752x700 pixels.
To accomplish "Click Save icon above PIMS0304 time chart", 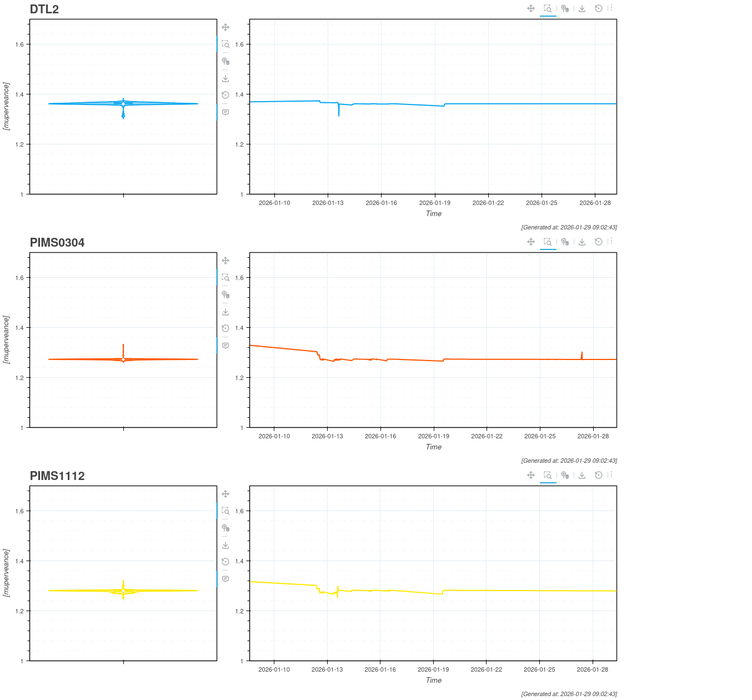I will (x=582, y=242).
